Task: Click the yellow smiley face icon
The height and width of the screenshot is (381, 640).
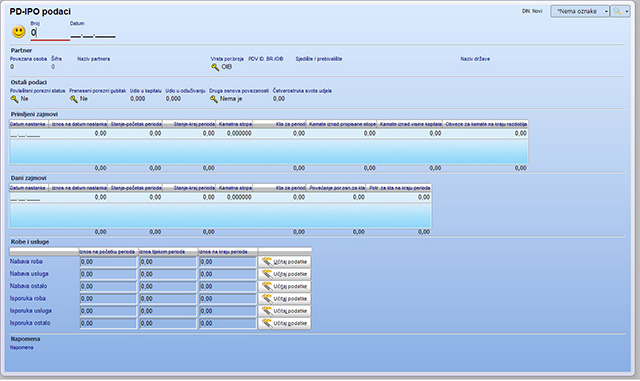Action: point(18,32)
